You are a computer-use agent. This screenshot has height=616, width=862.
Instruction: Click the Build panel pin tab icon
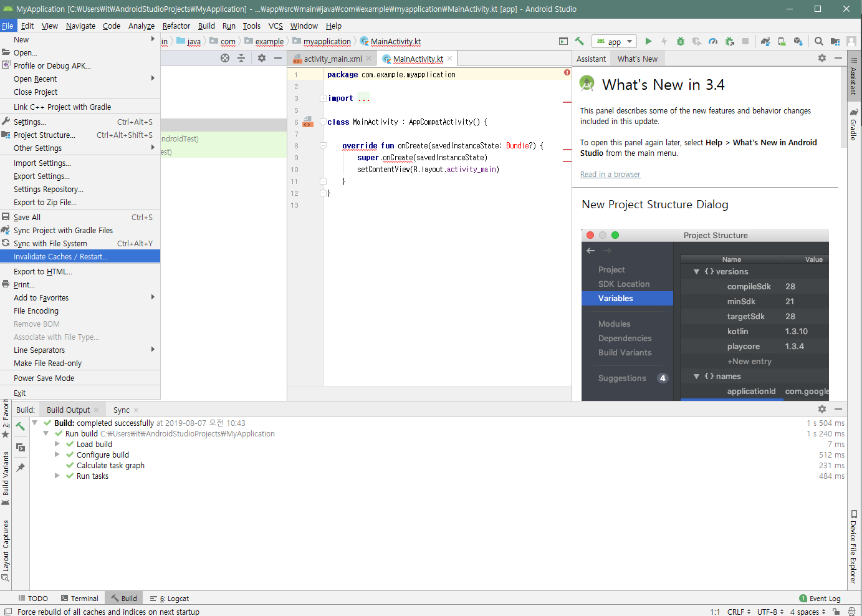(21, 467)
